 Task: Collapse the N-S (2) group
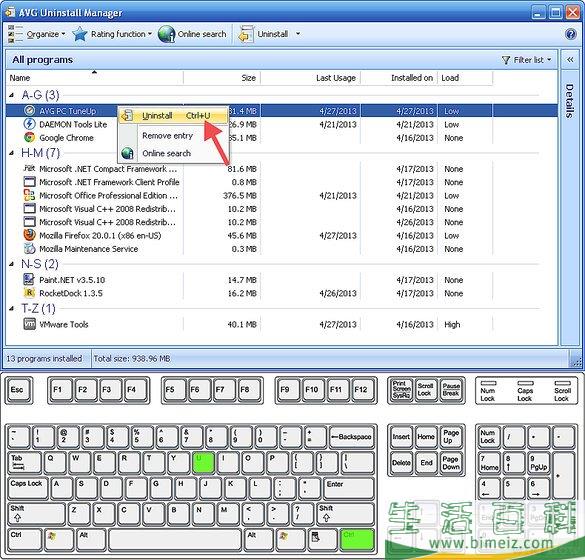click(12, 264)
